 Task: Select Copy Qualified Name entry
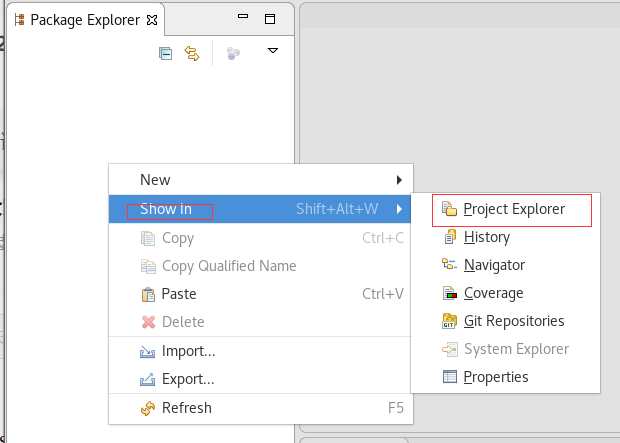(x=261, y=266)
